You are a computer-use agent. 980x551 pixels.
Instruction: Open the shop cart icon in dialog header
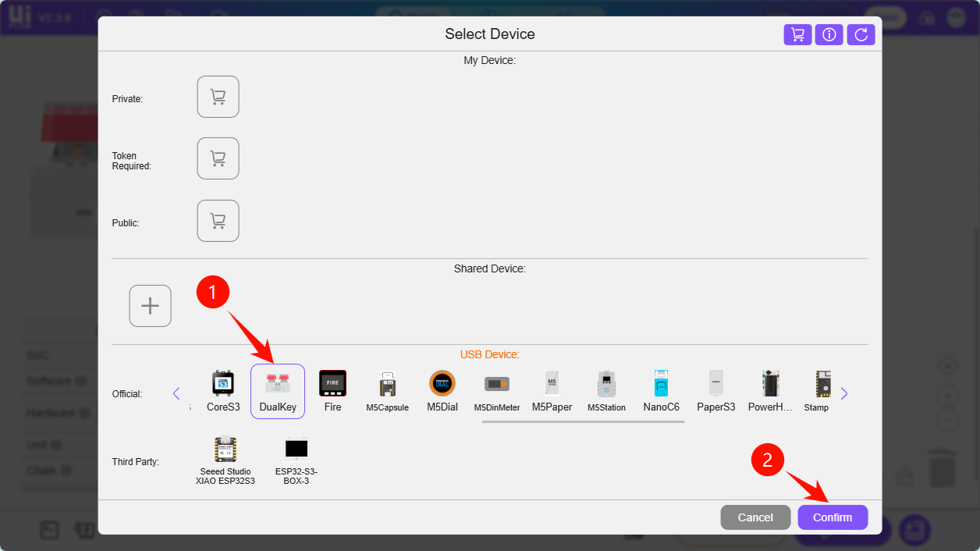pyautogui.click(x=797, y=34)
